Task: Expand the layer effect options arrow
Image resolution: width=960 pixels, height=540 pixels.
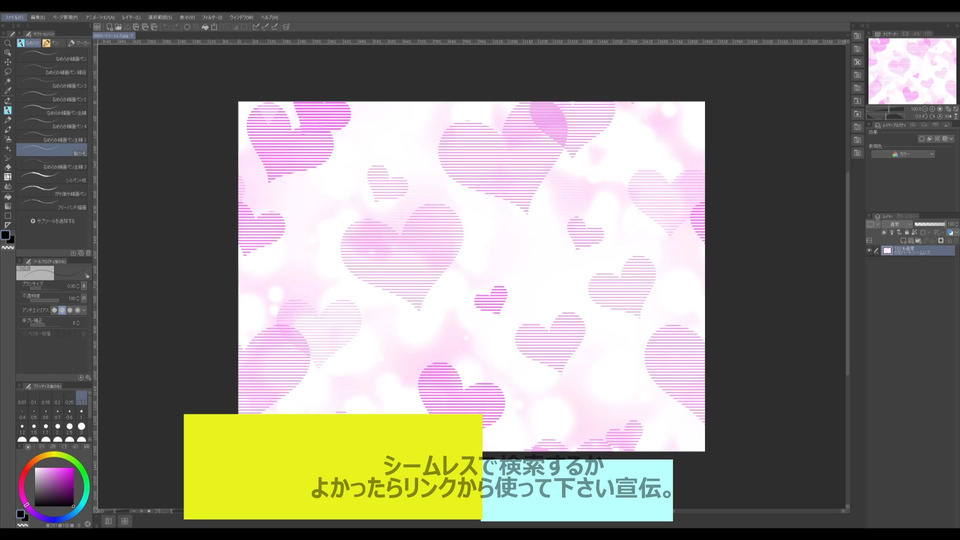Action: click(x=952, y=139)
